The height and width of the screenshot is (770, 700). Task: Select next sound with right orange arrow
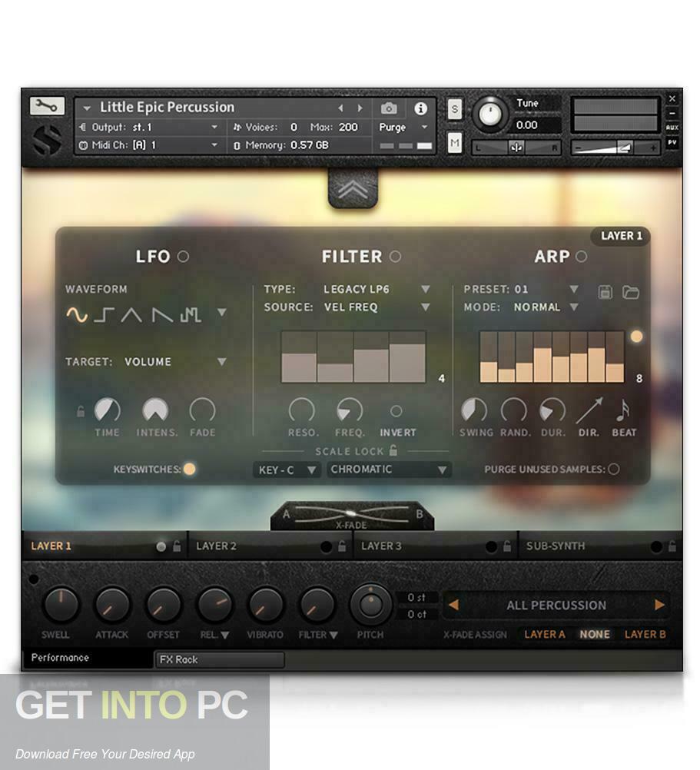point(659,605)
